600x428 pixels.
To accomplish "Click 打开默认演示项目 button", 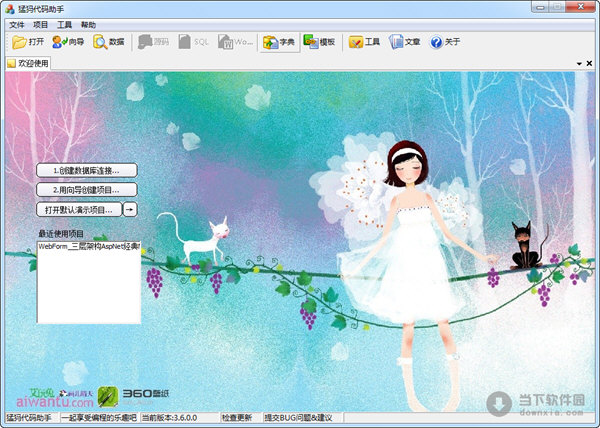I will [79, 210].
